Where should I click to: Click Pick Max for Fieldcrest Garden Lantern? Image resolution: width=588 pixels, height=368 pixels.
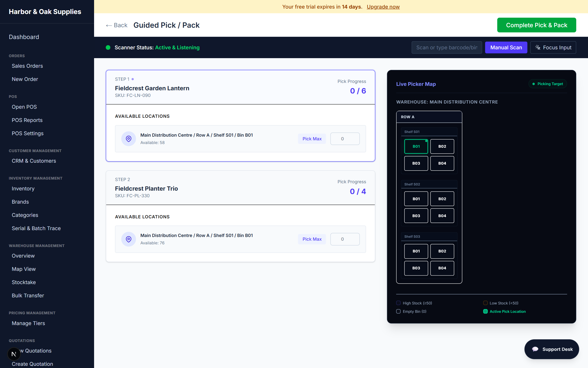point(312,139)
